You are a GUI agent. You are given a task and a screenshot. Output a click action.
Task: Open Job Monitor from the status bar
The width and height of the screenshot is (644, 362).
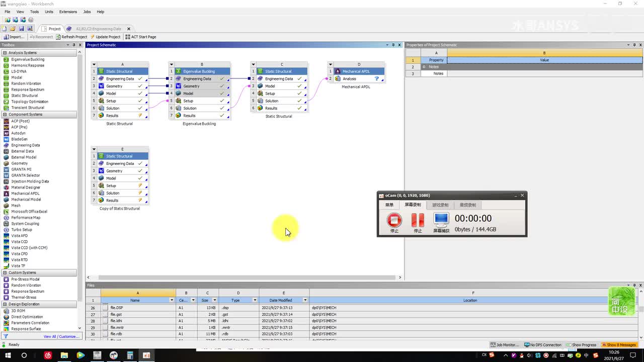505,345
